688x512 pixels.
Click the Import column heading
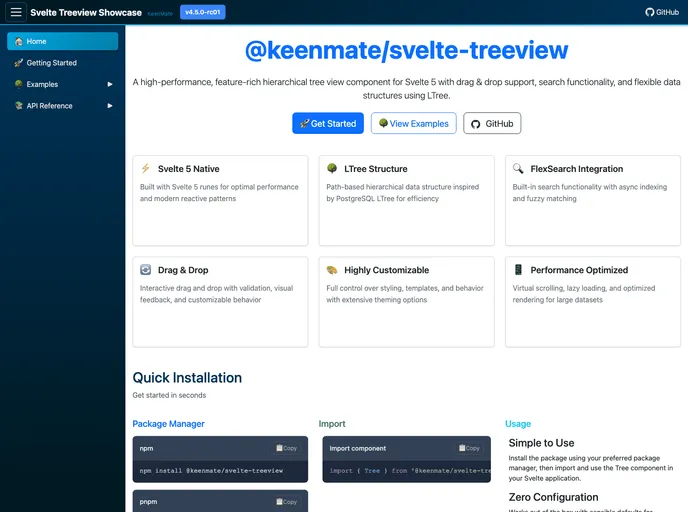[x=332, y=424]
